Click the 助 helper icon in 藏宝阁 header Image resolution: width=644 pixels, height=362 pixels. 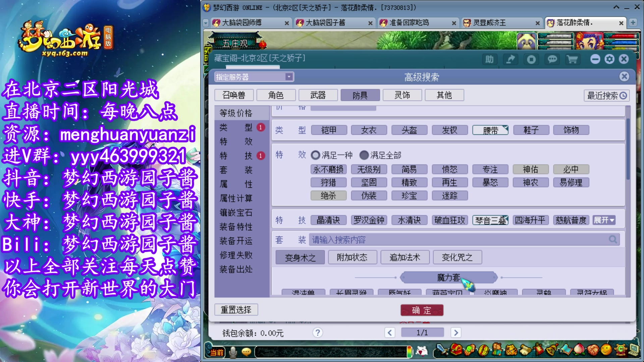(489, 59)
